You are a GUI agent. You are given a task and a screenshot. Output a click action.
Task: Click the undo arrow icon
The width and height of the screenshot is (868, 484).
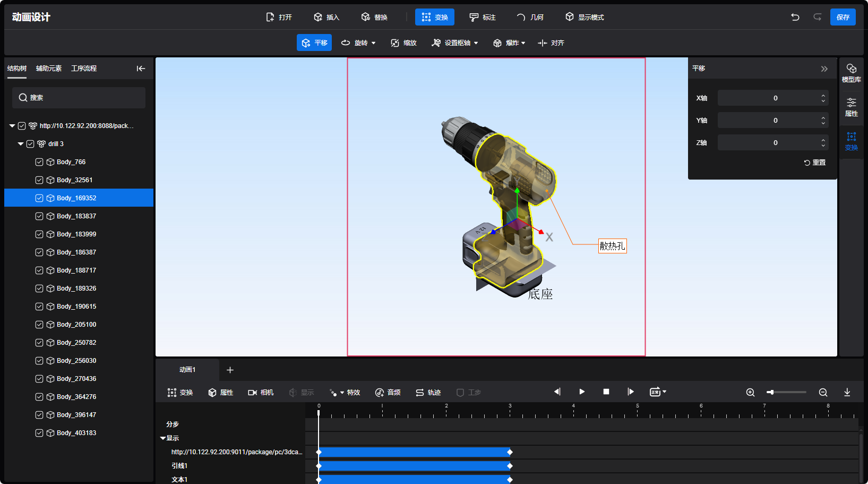click(x=795, y=17)
